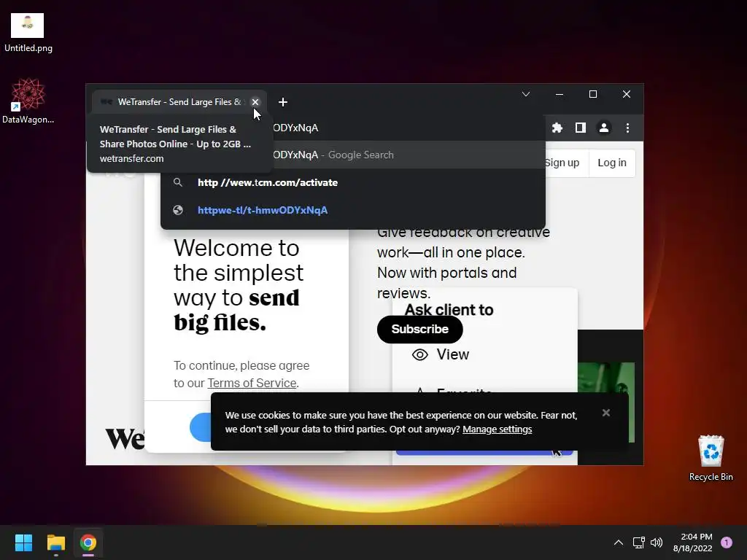Image resolution: width=747 pixels, height=560 pixels.
Task: Click the Log in button
Action: point(612,163)
